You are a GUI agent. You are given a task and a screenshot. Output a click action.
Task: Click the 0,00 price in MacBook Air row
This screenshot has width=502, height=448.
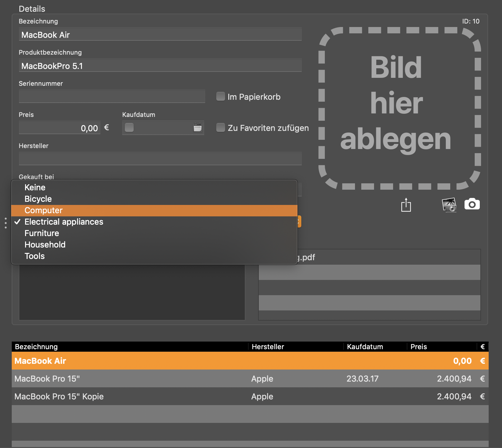462,361
